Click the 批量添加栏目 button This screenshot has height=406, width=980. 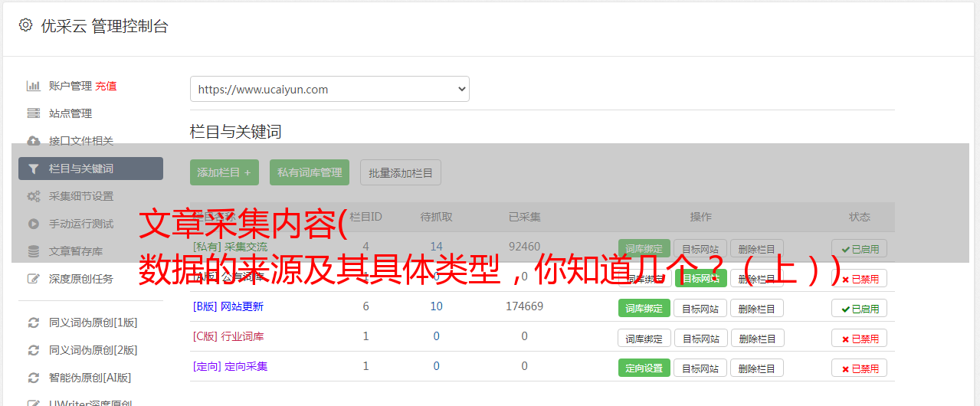point(401,172)
